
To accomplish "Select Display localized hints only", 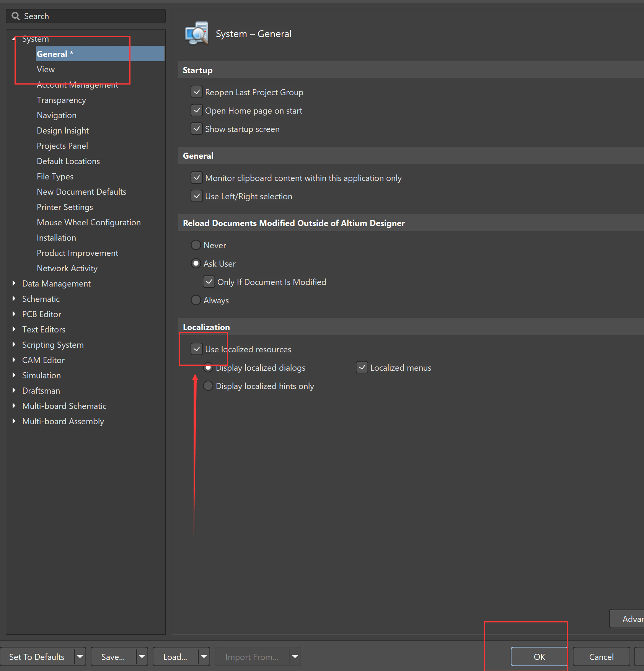I will pos(208,386).
